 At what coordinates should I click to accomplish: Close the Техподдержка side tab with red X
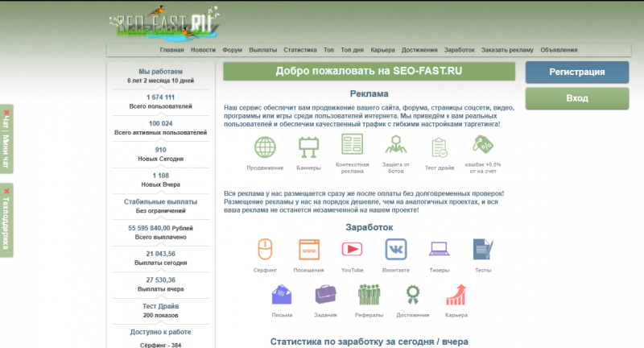[6, 191]
